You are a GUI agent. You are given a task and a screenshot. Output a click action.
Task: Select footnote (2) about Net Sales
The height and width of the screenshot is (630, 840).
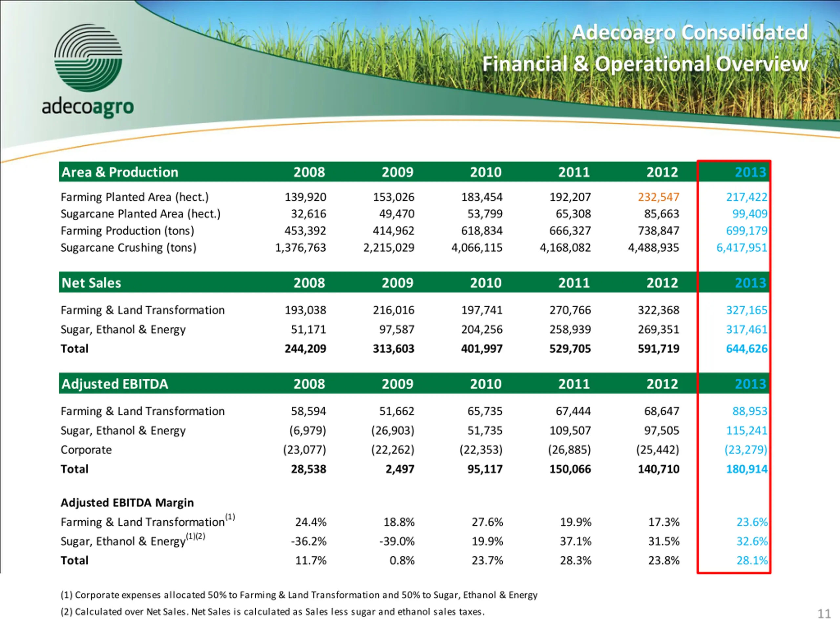[273, 612]
